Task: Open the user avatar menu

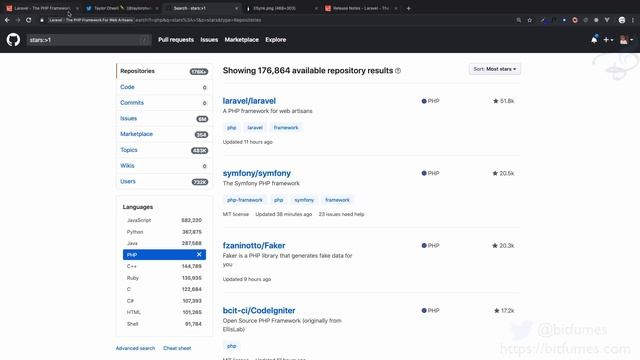Action: [626, 40]
